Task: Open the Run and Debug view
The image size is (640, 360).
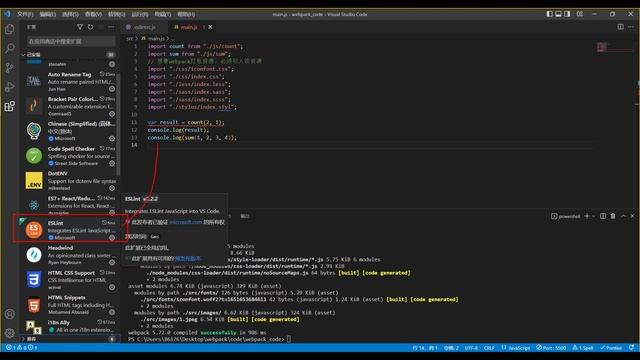Action: 9,87
